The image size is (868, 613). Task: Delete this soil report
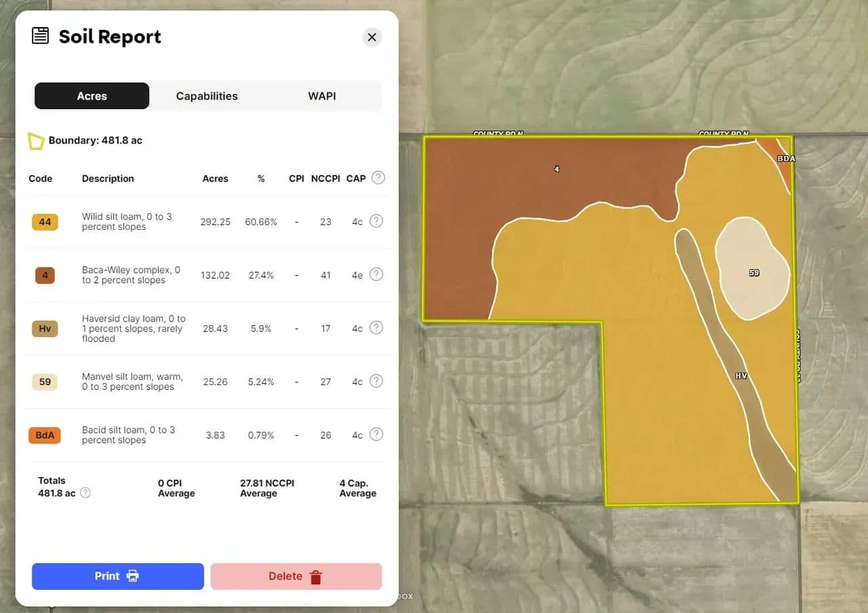(296, 576)
